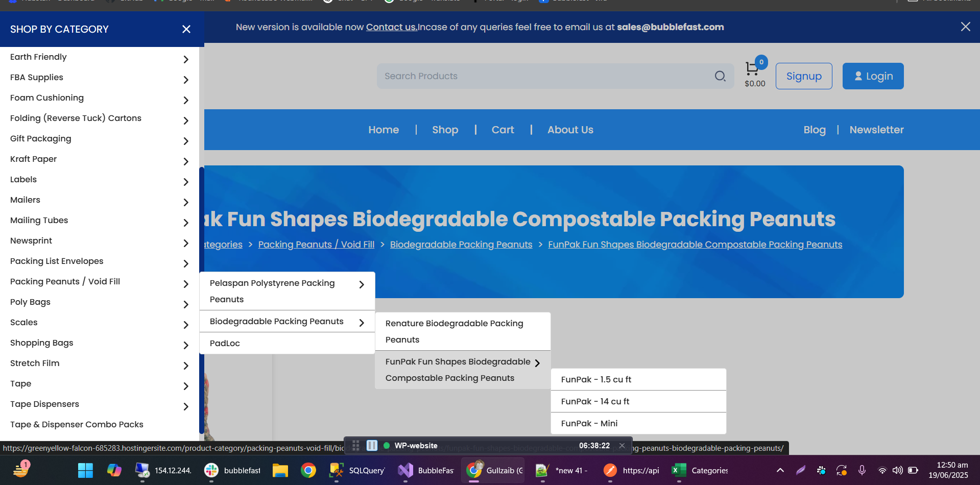Open the Contact us link
This screenshot has height=485, width=980.
[392, 27]
